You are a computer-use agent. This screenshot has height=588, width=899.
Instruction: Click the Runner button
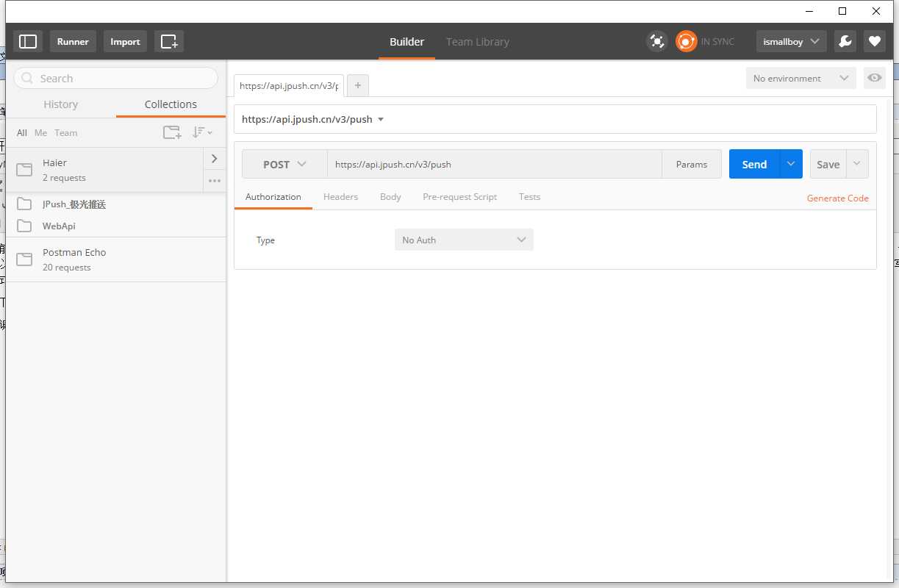coord(73,42)
